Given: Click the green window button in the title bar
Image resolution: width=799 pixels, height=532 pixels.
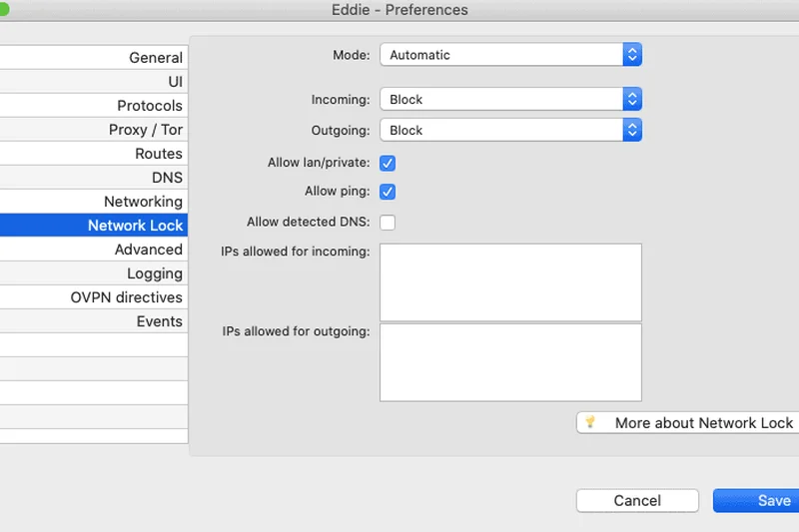Looking at the screenshot, I should click(x=3, y=10).
